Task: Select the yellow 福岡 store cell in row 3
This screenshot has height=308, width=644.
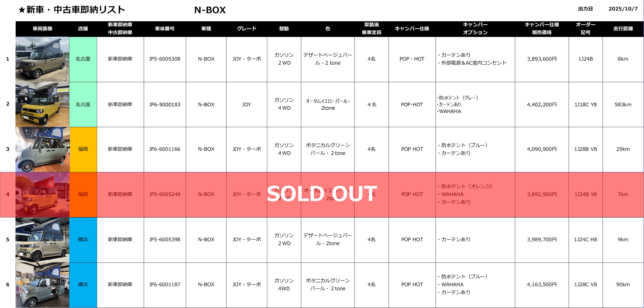Action: (x=83, y=149)
